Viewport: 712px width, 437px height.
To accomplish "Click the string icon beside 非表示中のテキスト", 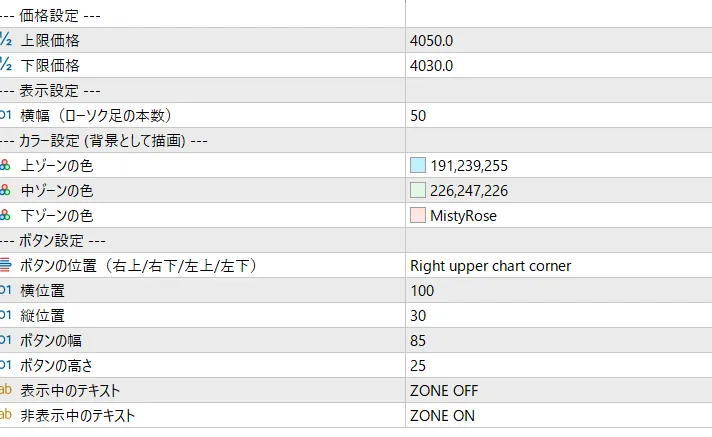I will (x=5, y=414).
